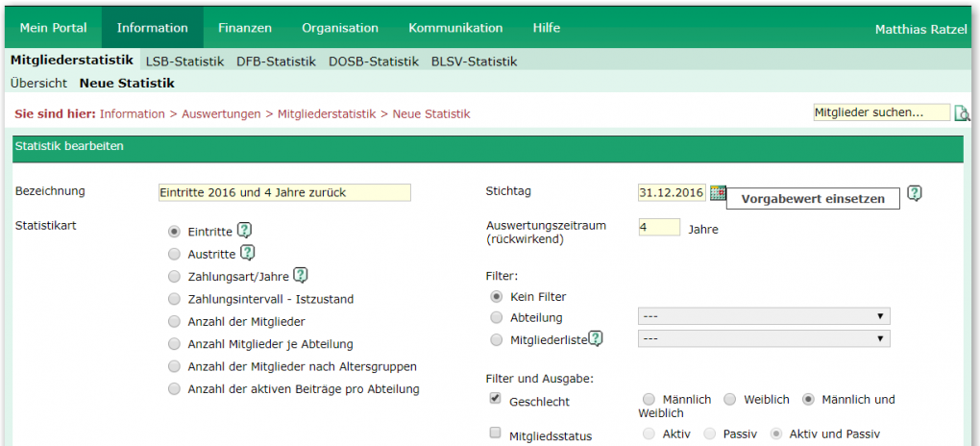The width and height of the screenshot is (980, 446).
Task: Expand the Abteilung dropdown list
Action: 764,316
